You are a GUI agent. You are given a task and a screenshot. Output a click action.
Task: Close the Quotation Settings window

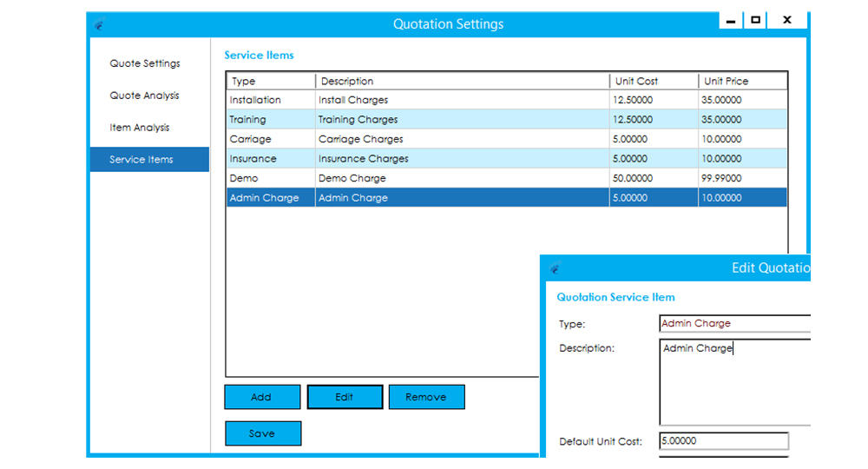point(787,20)
